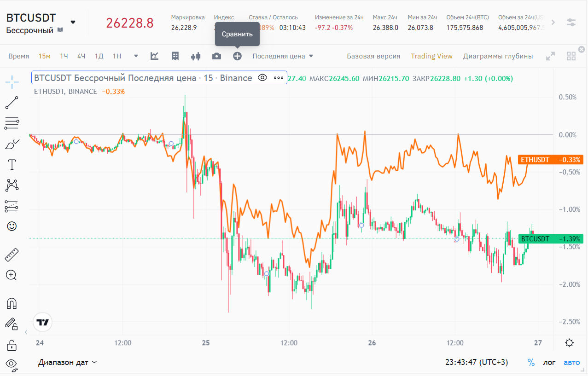Select the text annotation tool
The width and height of the screenshot is (588, 376).
pos(12,165)
